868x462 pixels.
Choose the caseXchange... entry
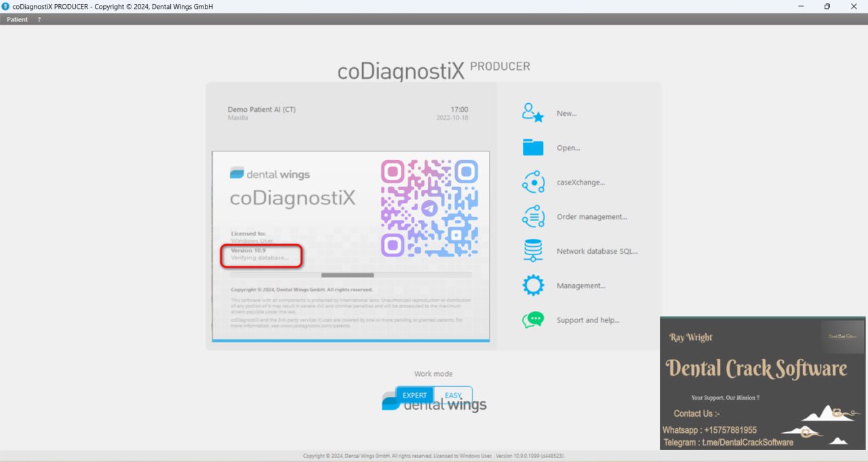pyautogui.click(x=580, y=182)
